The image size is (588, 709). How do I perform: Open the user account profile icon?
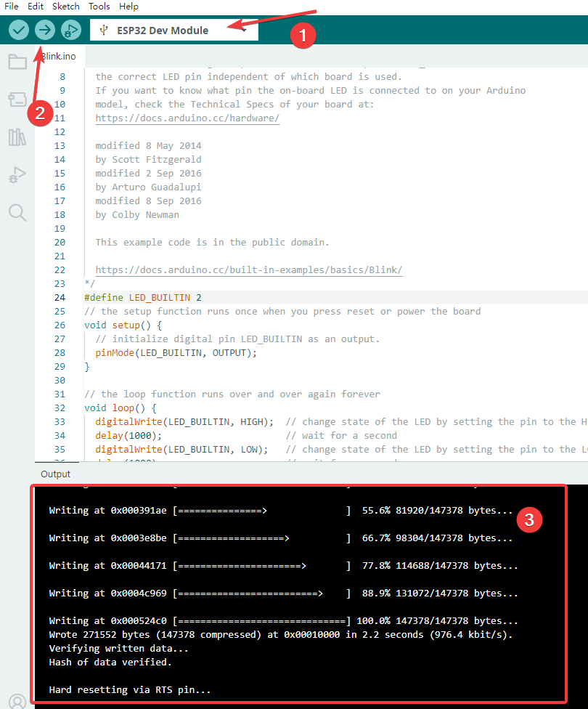pyautogui.click(x=17, y=701)
